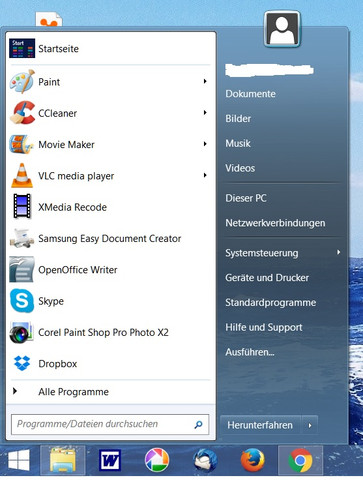Open the OpenOffice Writer icon
Screen dimensions: 363x480
[x=22, y=269]
